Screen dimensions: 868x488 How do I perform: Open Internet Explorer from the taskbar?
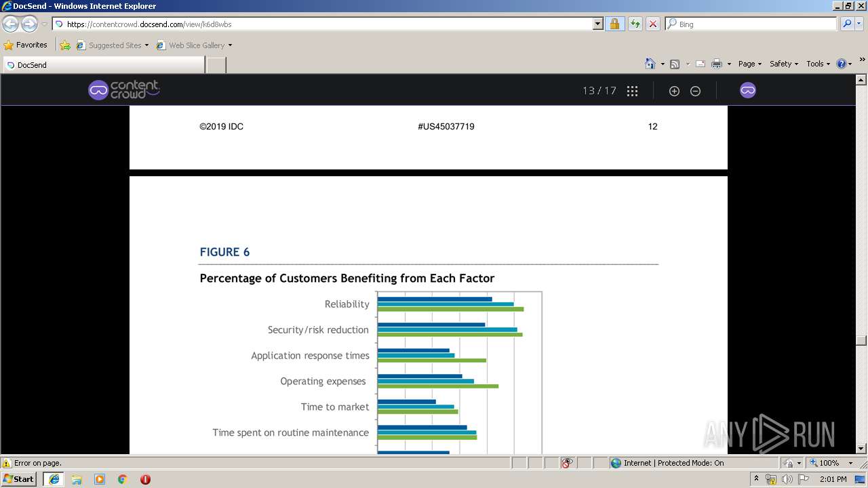(54, 479)
